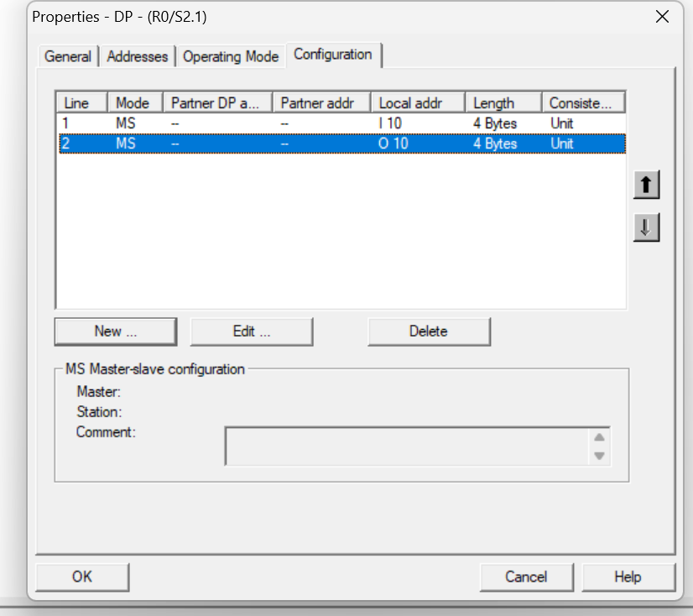Open the Addresses tab
The height and width of the screenshot is (616, 693).
(x=138, y=56)
